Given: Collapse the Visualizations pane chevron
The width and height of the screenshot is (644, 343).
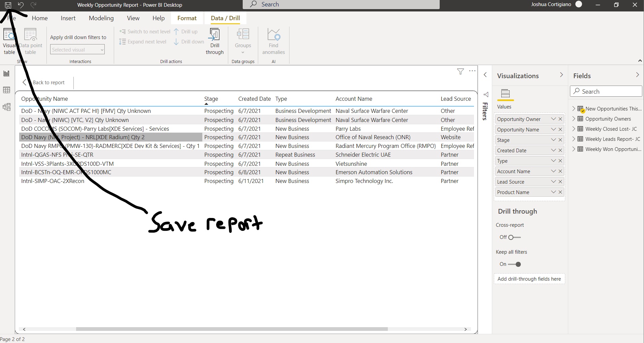Looking at the screenshot, I should 561,75.
